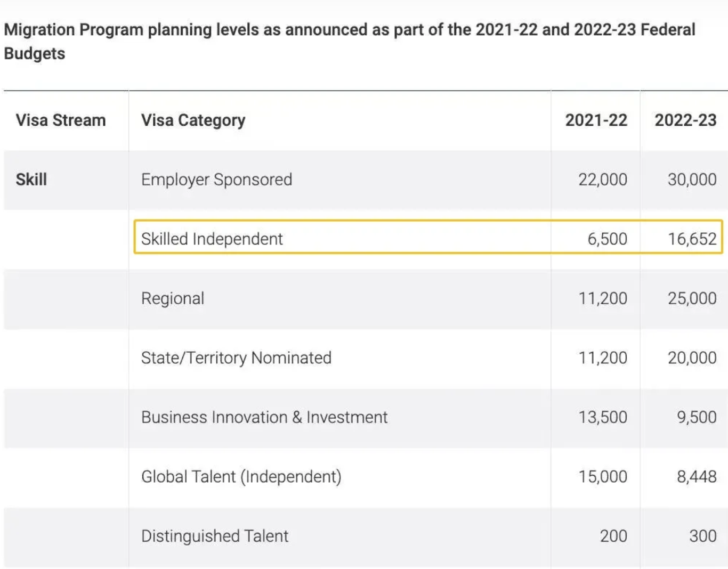Click the 2022-23 column header
Screen dimensions: 728x569
(685, 120)
